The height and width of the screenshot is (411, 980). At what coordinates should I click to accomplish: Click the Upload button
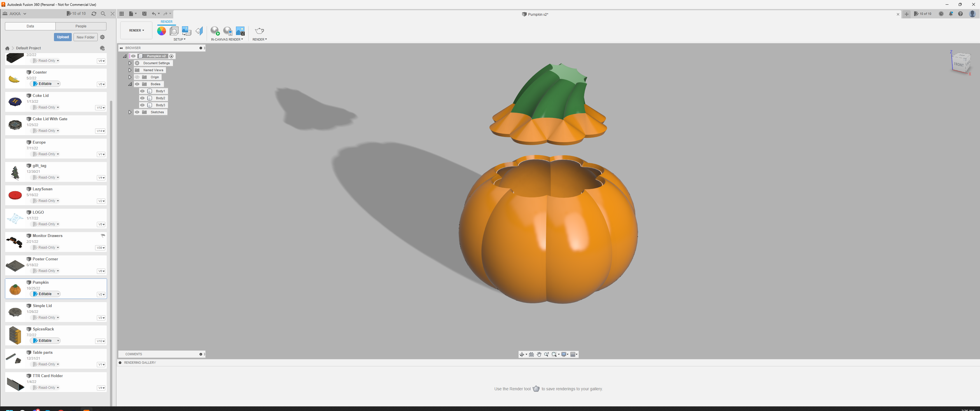[63, 37]
